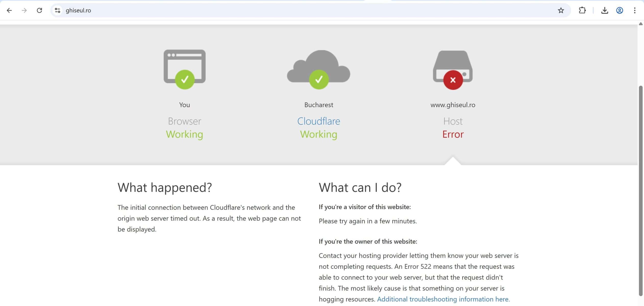This screenshot has height=306, width=644.
Task: Open the Downloads icon
Action: [604, 10]
